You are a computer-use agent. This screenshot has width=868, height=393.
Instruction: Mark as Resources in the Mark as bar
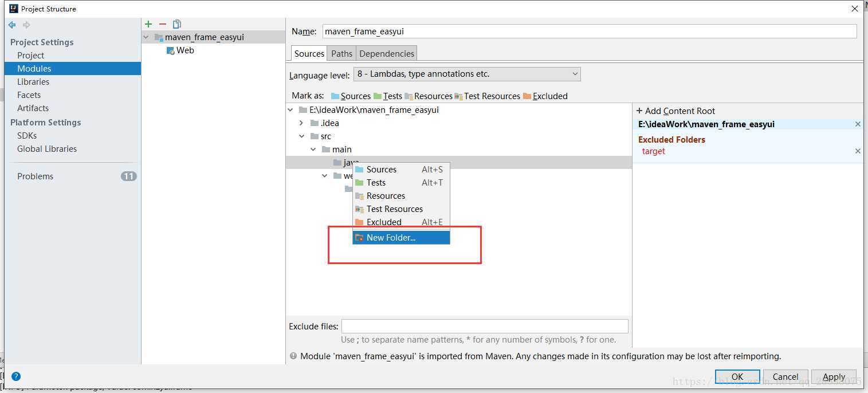(429, 96)
